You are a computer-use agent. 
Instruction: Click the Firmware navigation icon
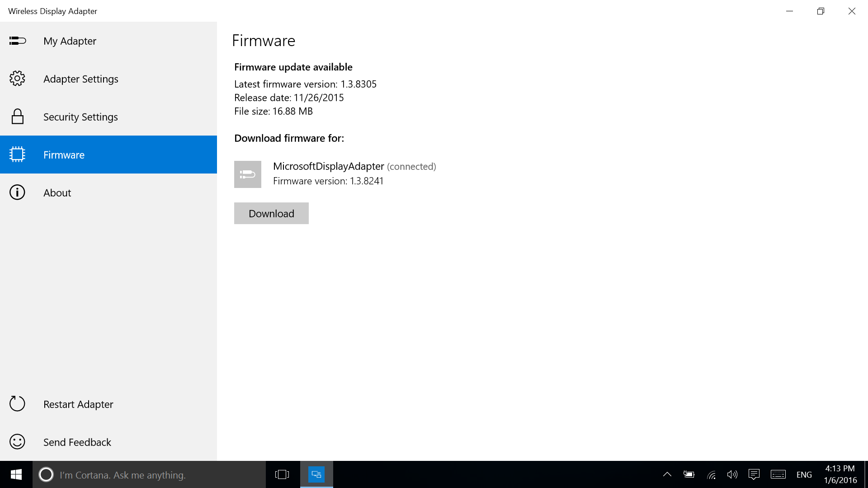tap(17, 155)
